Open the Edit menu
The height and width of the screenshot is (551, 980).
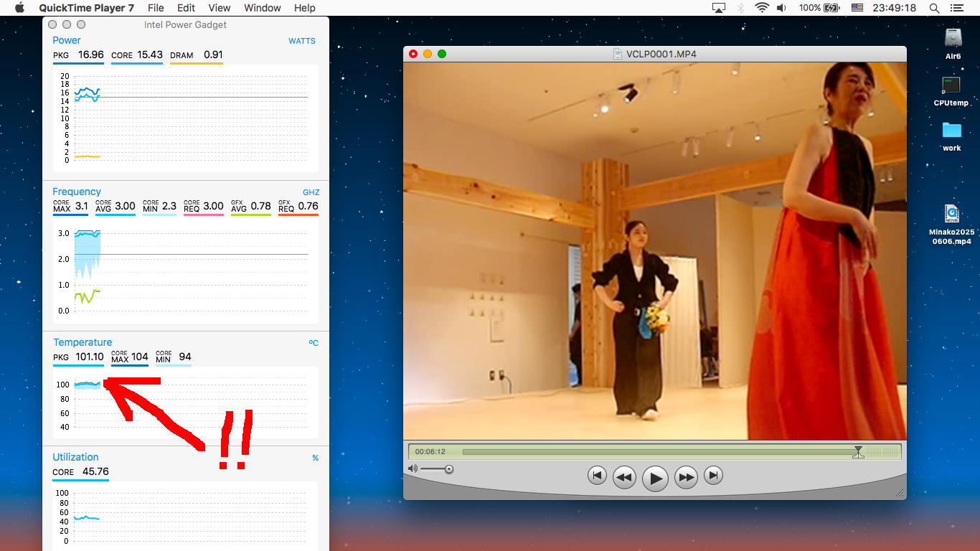(x=187, y=8)
